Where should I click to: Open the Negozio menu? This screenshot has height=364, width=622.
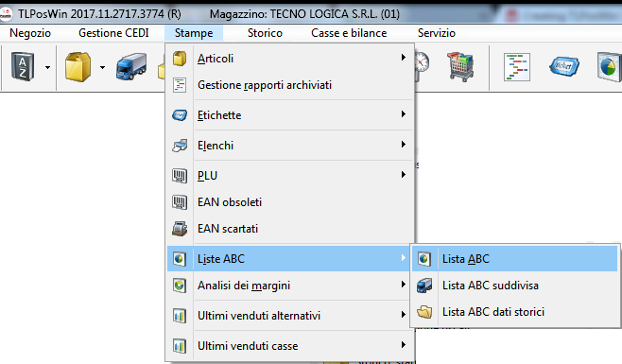(30, 33)
